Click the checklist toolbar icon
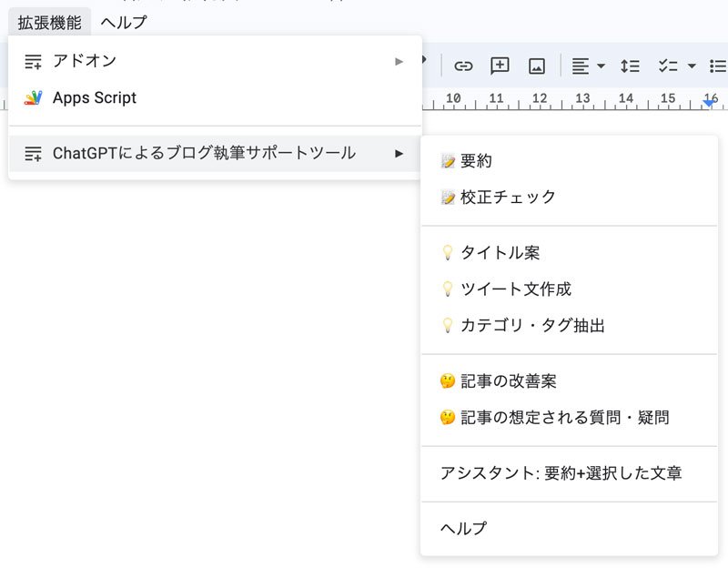The width and height of the screenshot is (728, 568). click(x=668, y=66)
